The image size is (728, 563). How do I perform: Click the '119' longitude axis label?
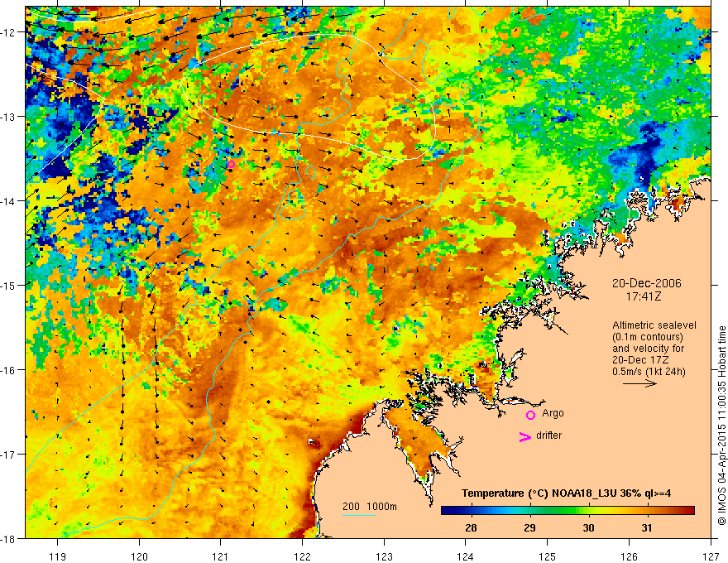58,556
